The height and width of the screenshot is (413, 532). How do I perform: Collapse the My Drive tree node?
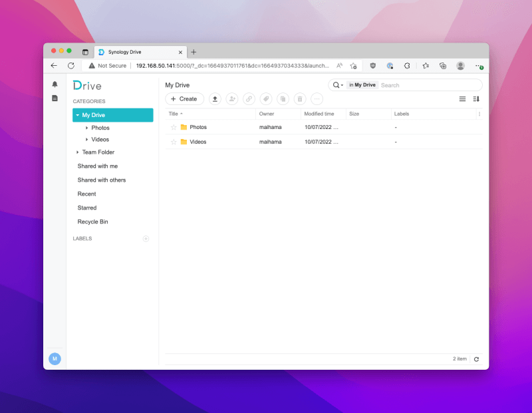78,115
